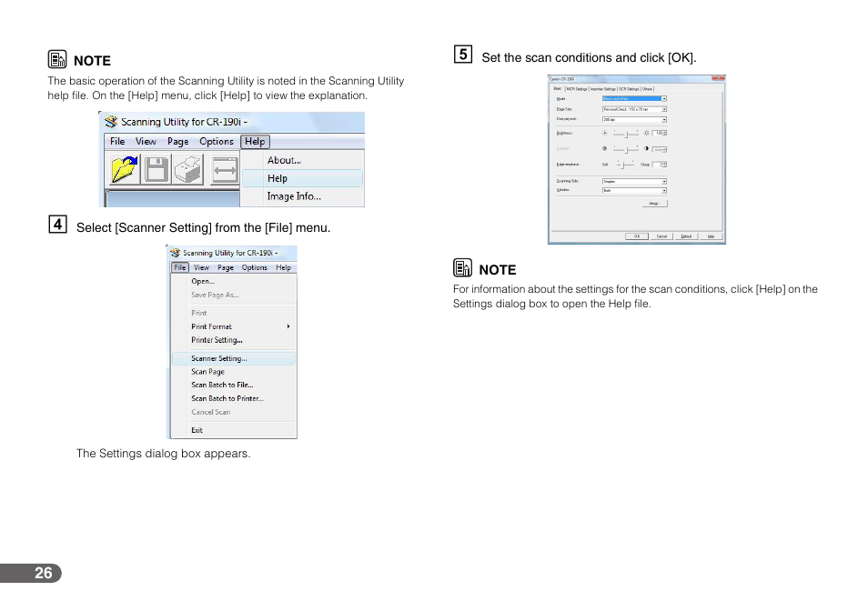Open the Dots per inch dropdown
The width and height of the screenshot is (868, 611).
(634, 119)
